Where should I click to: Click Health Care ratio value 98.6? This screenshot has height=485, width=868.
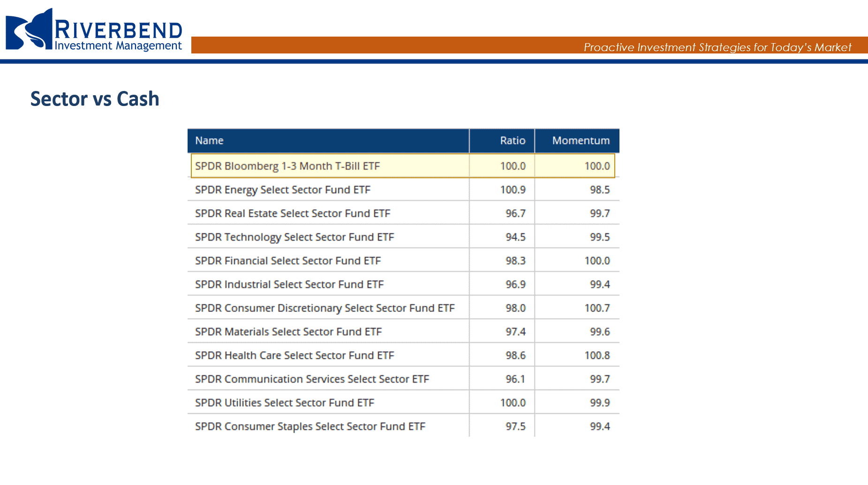click(x=515, y=356)
